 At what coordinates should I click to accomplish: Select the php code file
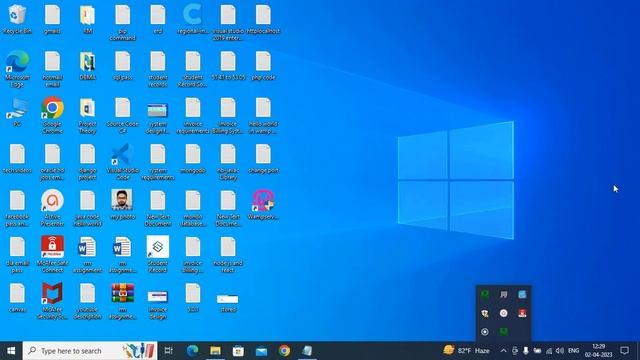pyautogui.click(x=263, y=66)
